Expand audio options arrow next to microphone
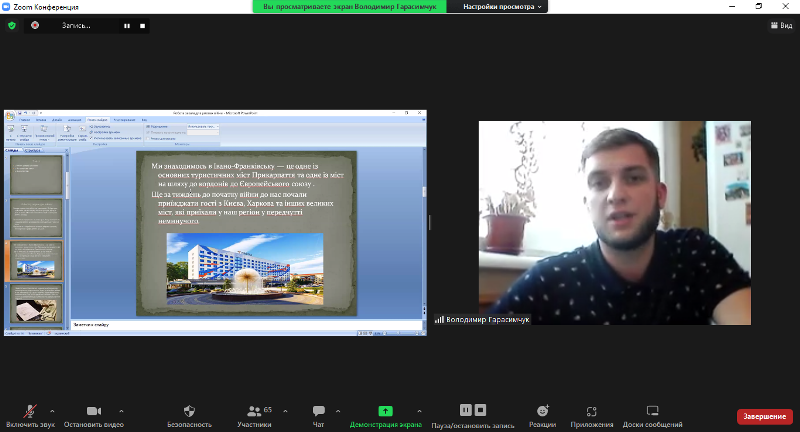The height and width of the screenshot is (432, 800). [x=52, y=411]
